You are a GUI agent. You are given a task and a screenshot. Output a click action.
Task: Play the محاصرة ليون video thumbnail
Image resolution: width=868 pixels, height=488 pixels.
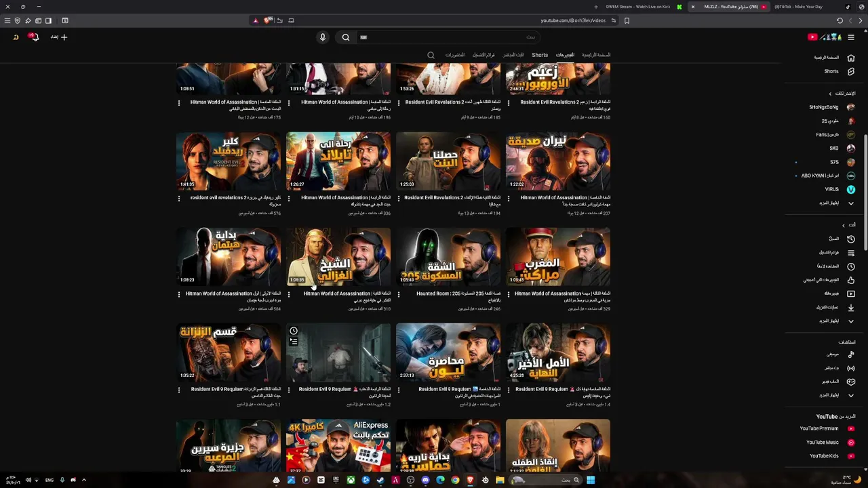(x=448, y=352)
